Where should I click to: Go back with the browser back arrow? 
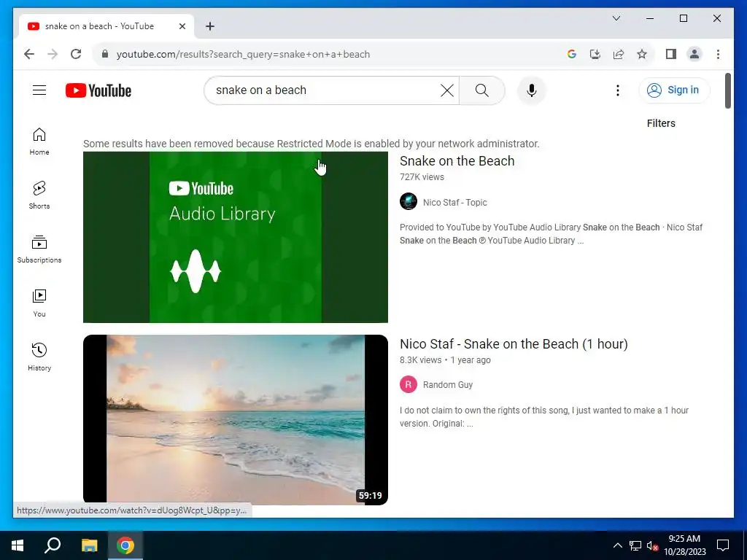pos(29,54)
